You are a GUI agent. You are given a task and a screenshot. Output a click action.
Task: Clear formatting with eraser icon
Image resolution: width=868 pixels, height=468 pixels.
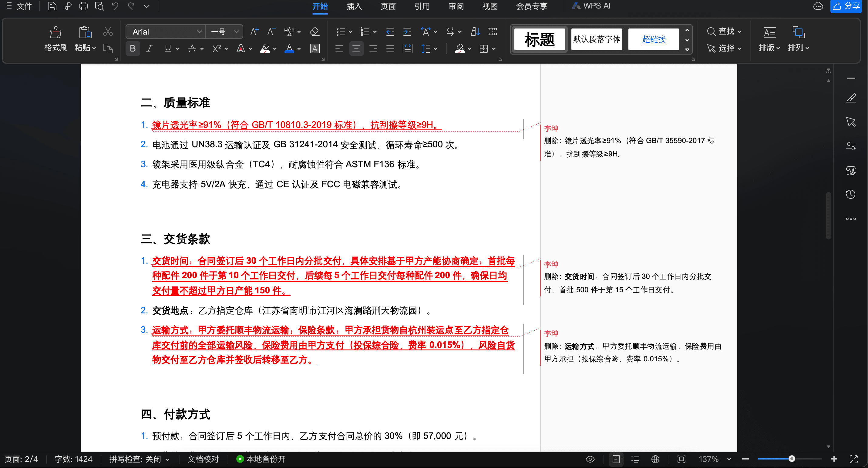(315, 32)
